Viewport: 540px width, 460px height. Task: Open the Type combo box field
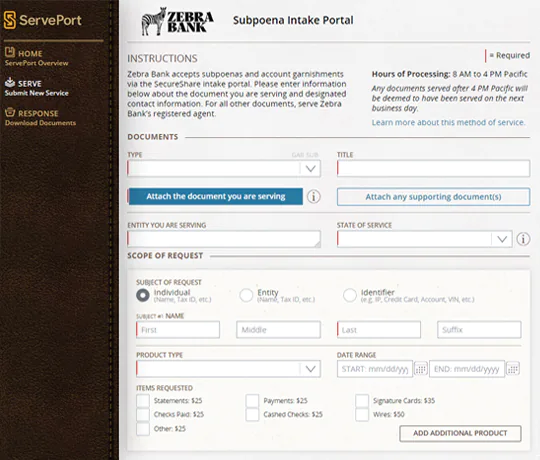click(224, 169)
